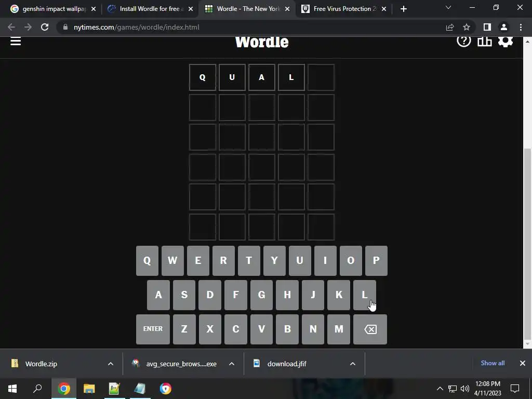Viewport: 532px width, 399px height.
Task: Tap the M key on the Wordle keyboard
Action: click(339, 329)
